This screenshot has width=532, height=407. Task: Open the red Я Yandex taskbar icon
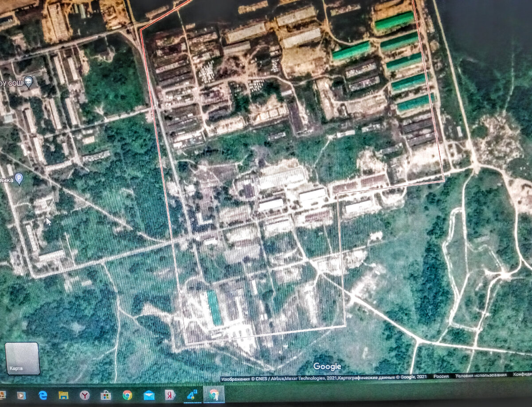(x=170, y=395)
